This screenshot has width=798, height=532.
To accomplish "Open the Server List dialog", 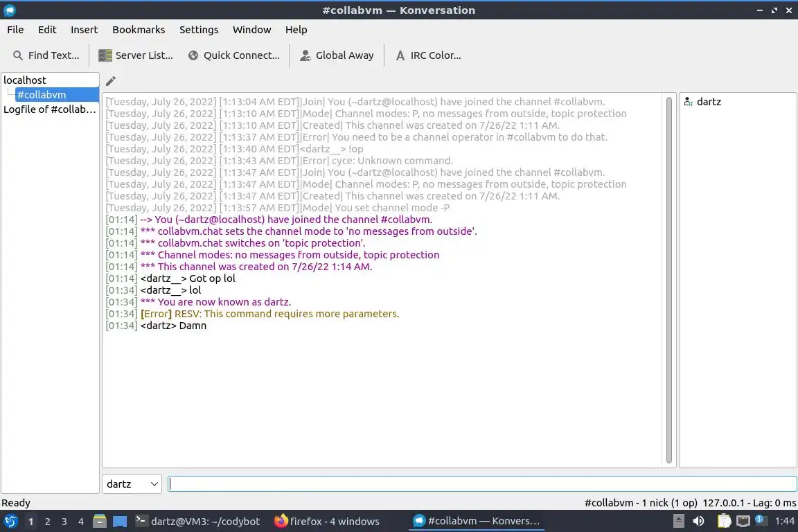I will pos(135,55).
